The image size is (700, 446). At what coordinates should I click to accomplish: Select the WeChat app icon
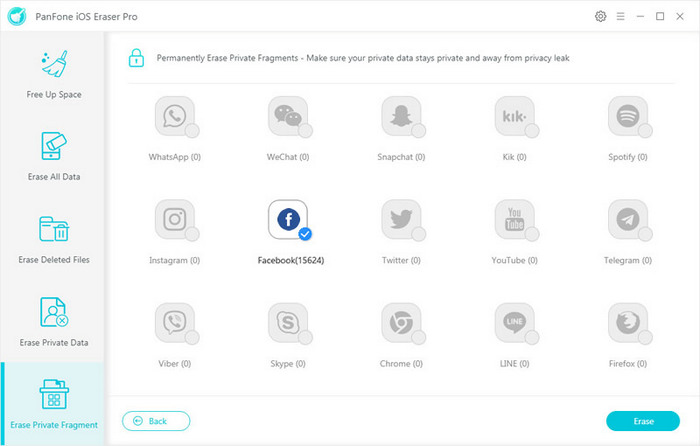pyautogui.click(x=288, y=116)
